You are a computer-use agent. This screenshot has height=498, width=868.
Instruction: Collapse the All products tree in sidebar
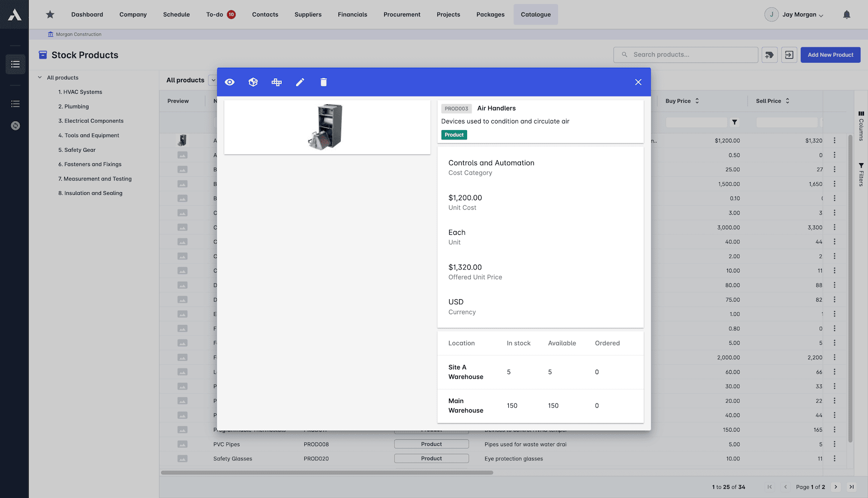click(x=40, y=77)
